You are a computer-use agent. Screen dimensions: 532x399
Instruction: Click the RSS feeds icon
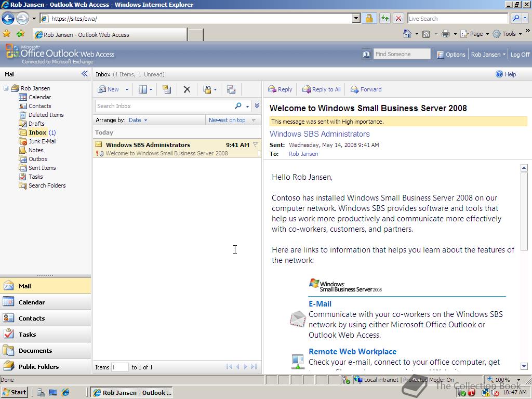tap(426, 34)
